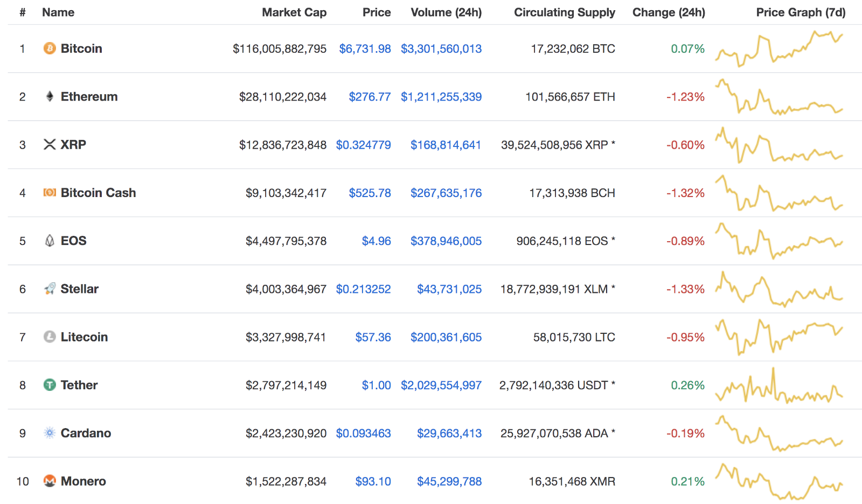Click the Bitcoin coin icon

click(50, 48)
